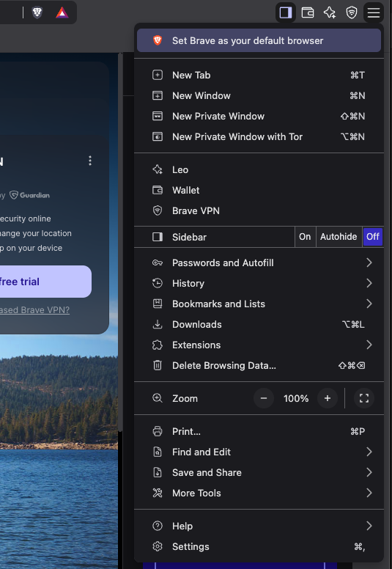
Task: Click the three-dot VPN card options icon
Action: 90,161
